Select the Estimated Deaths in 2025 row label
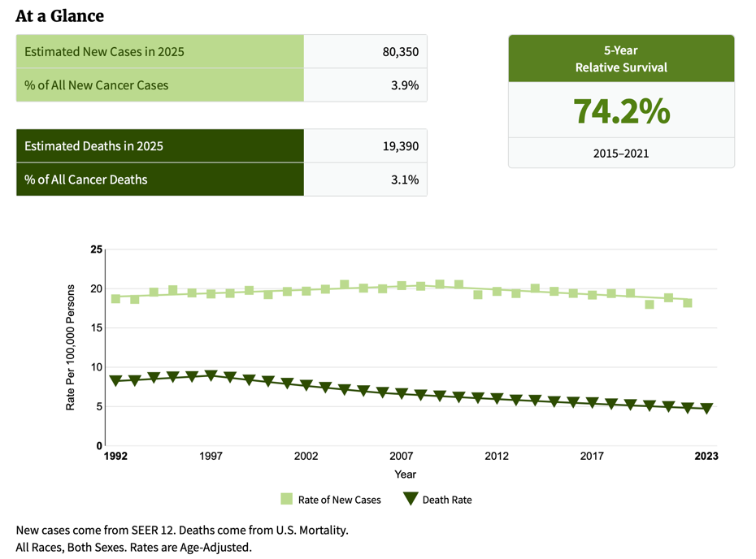Viewport: 756px width, 559px height. [93, 146]
